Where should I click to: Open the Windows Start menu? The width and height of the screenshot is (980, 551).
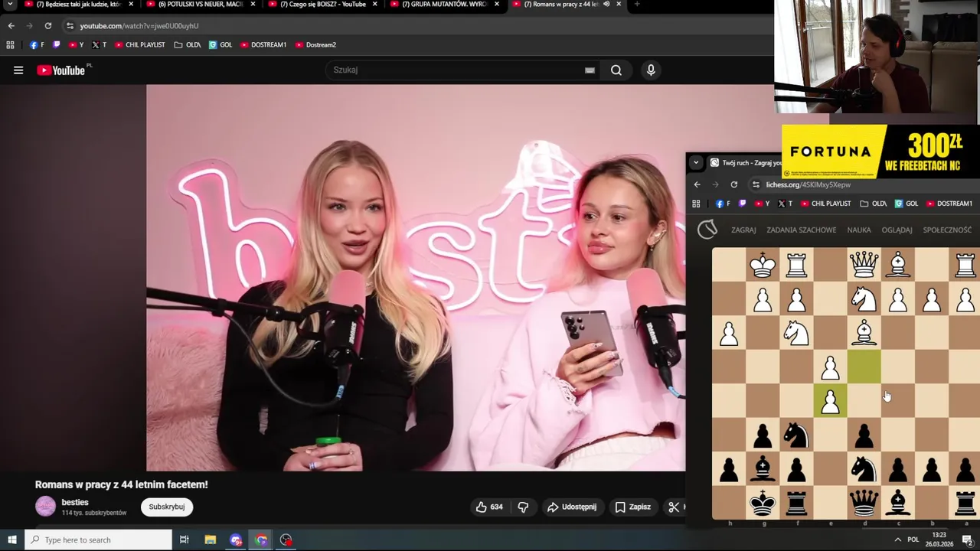pos(11,540)
